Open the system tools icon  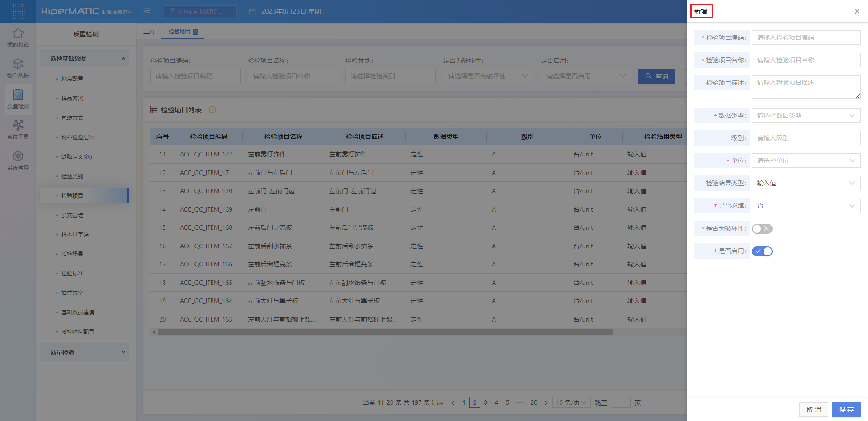tap(18, 125)
